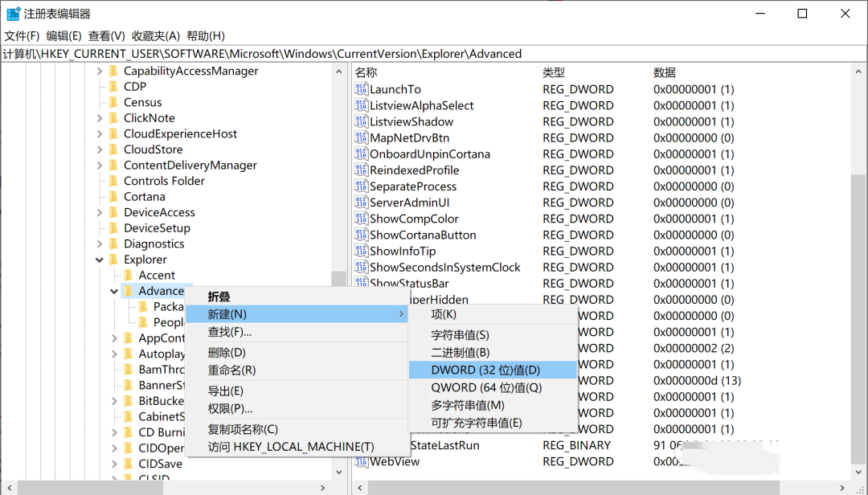This screenshot has height=495, width=868.
Task: Click 查找(F)... in the context menu
Action: pos(297,332)
